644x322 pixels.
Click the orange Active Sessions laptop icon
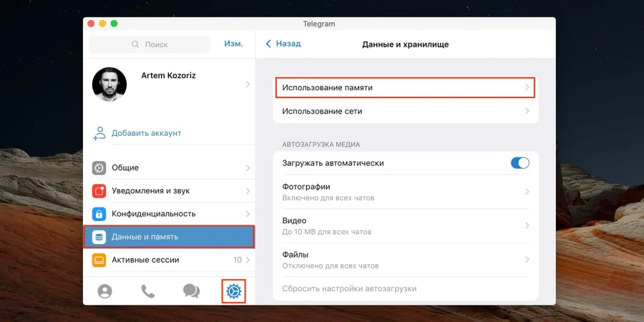[99, 260]
